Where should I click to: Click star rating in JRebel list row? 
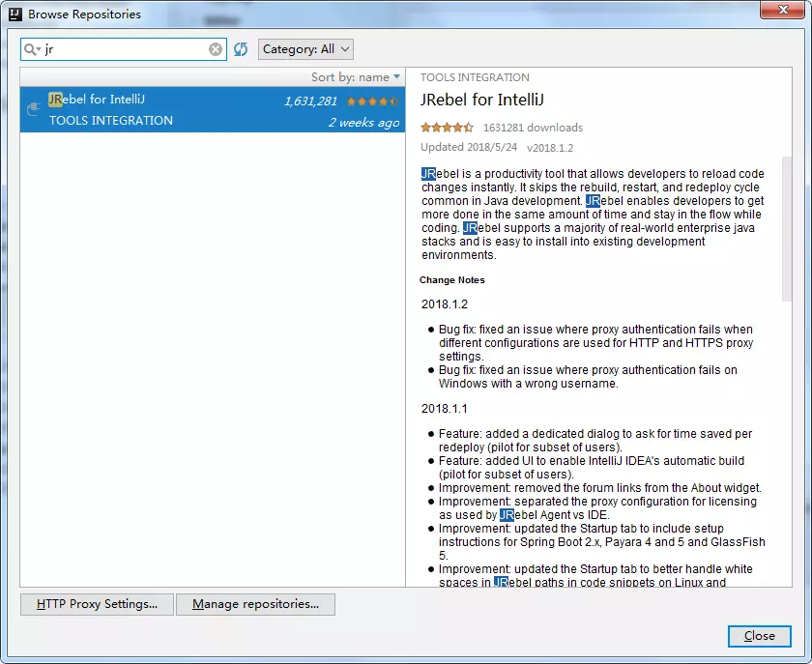pos(372,101)
